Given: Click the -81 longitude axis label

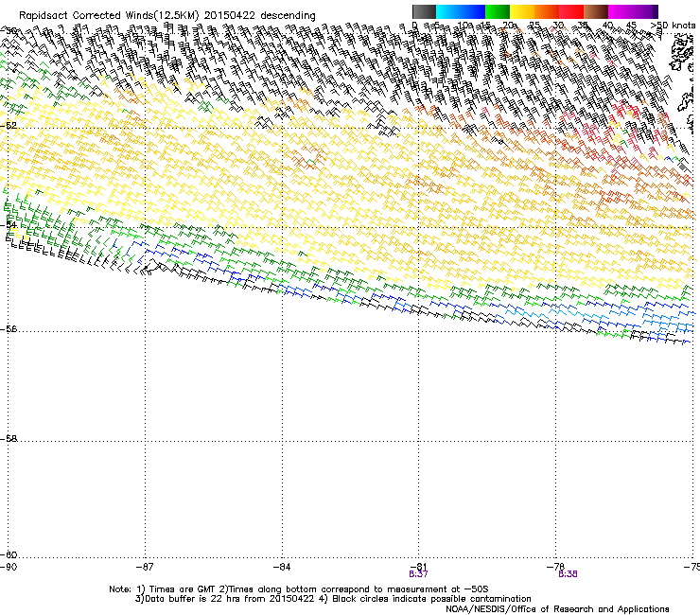Looking at the screenshot, I should [x=419, y=567].
